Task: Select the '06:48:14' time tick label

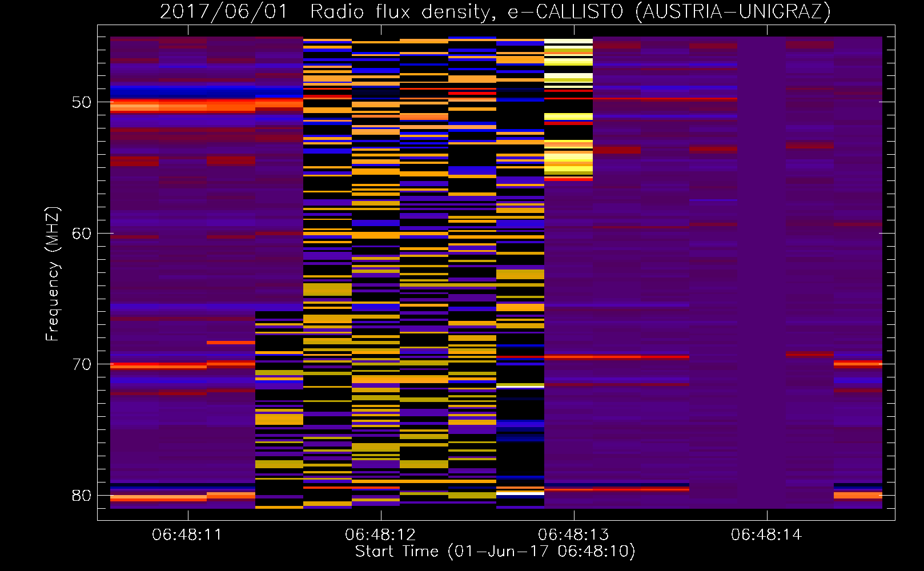Action: [x=766, y=534]
